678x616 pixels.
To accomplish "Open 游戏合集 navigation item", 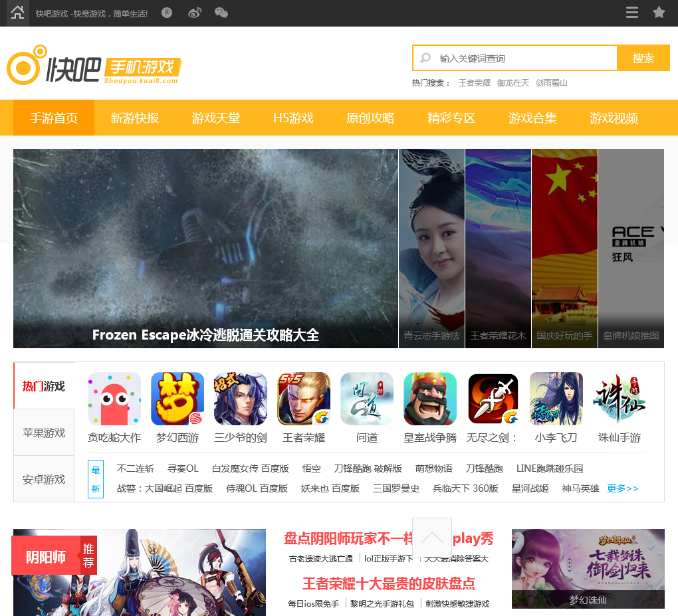I will point(532,118).
